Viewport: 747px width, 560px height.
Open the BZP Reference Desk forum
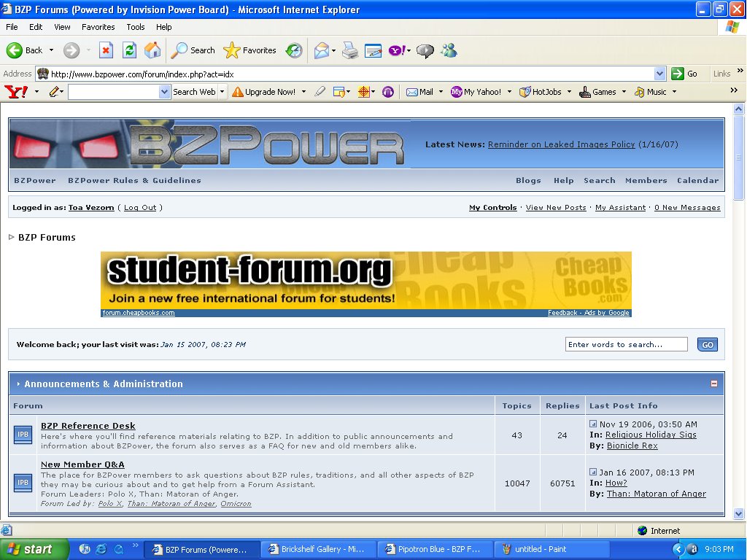88,426
